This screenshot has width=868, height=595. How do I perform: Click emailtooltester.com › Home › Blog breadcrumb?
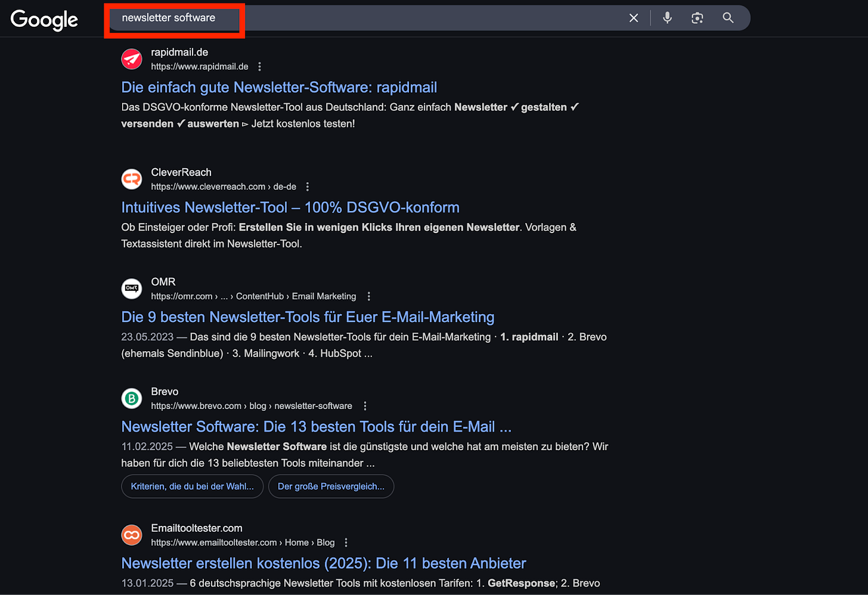coord(243,543)
